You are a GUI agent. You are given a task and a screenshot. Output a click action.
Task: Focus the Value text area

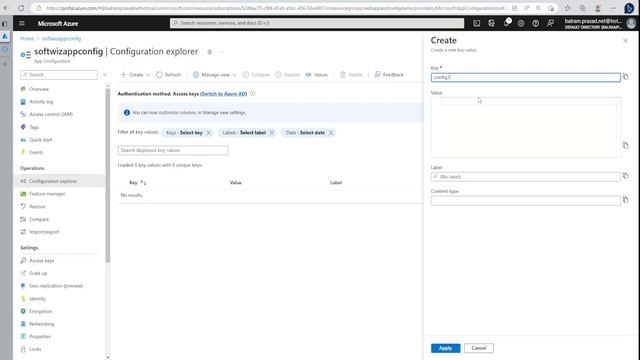pos(526,127)
